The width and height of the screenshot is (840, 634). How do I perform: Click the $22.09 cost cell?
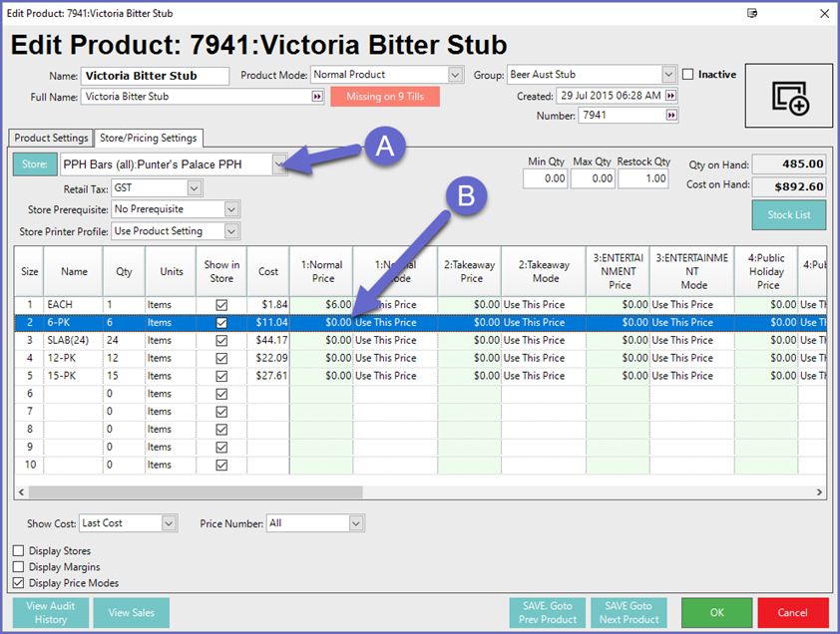click(268, 358)
